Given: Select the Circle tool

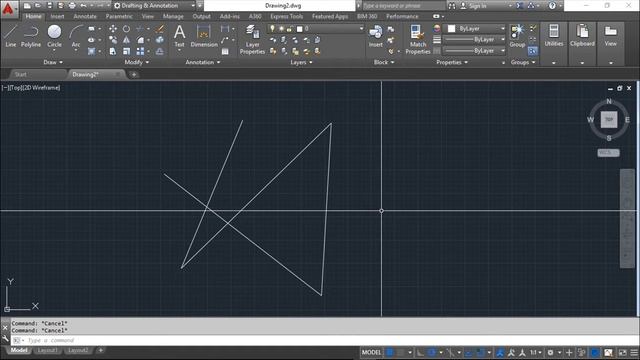Looking at the screenshot, I should point(54,36).
